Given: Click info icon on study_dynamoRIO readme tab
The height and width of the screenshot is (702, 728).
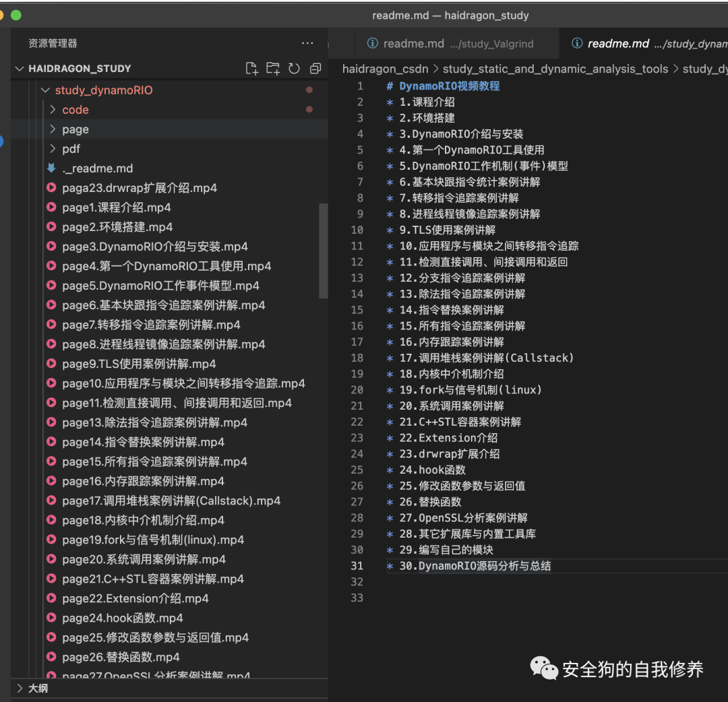Looking at the screenshot, I should [576, 43].
